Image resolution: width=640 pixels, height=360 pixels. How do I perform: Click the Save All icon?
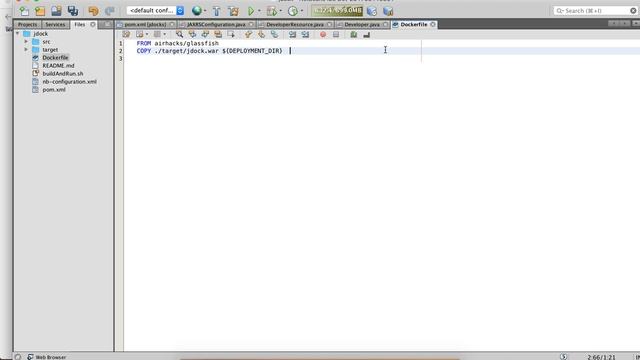coord(73,11)
